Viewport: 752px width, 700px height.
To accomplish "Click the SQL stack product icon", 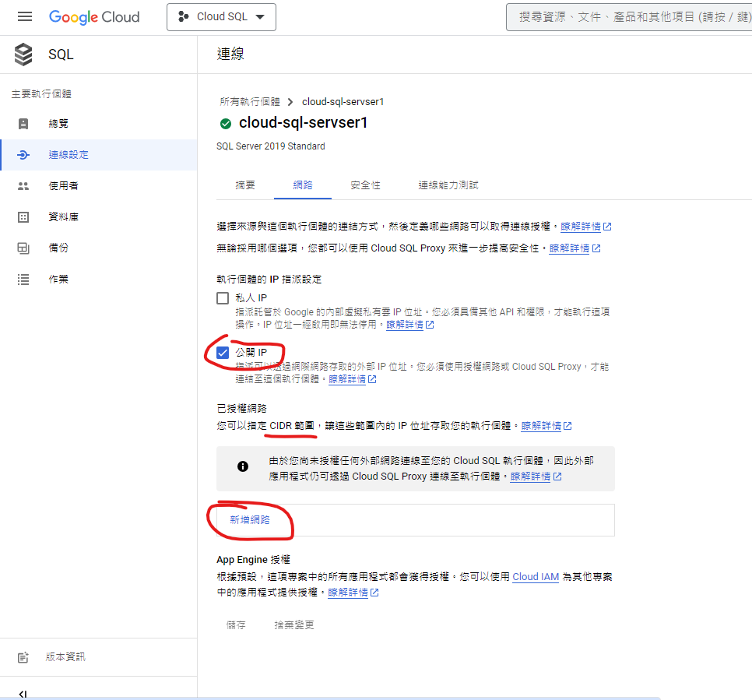I will coord(24,55).
